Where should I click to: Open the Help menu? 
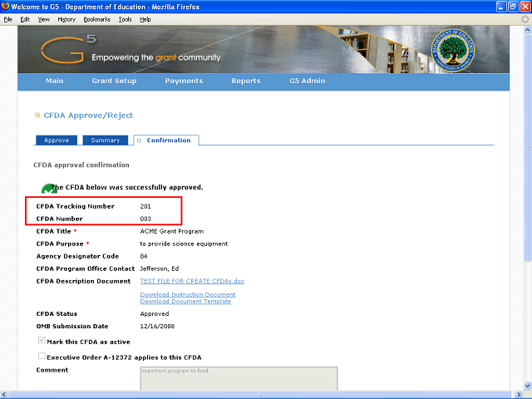tap(145, 19)
